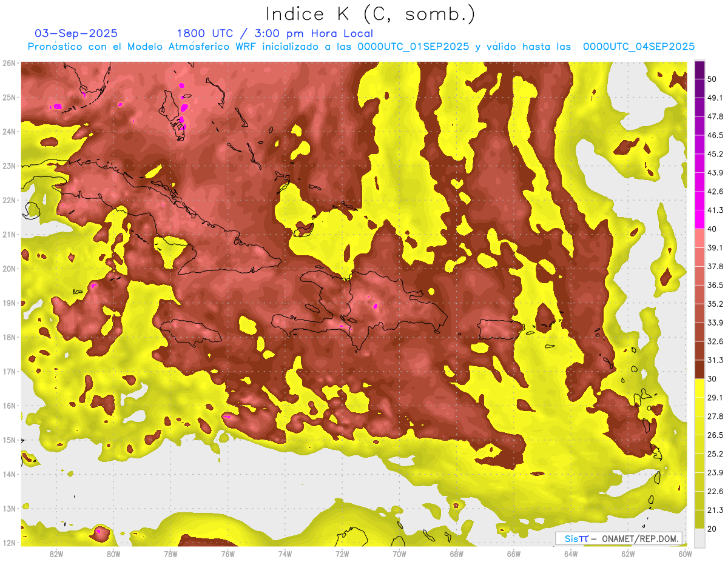Screen dimensions: 728x562
Task: Pick the dark purple colorbar swatch above 50
Action: coord(699,70)
